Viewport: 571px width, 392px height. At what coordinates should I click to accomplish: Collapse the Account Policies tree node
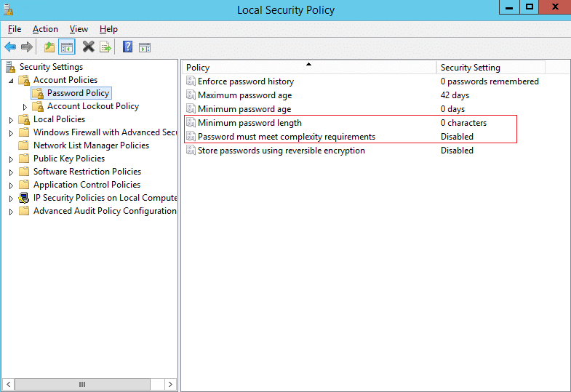point(12,81)
